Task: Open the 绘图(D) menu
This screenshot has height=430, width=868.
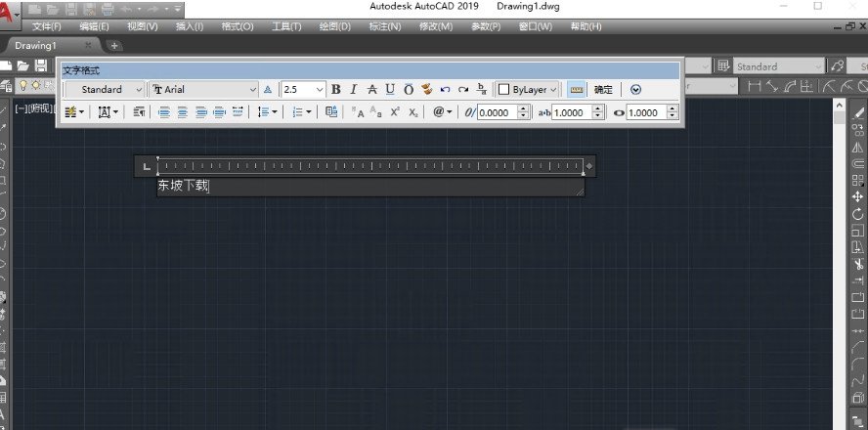Action: coord(335,26)
